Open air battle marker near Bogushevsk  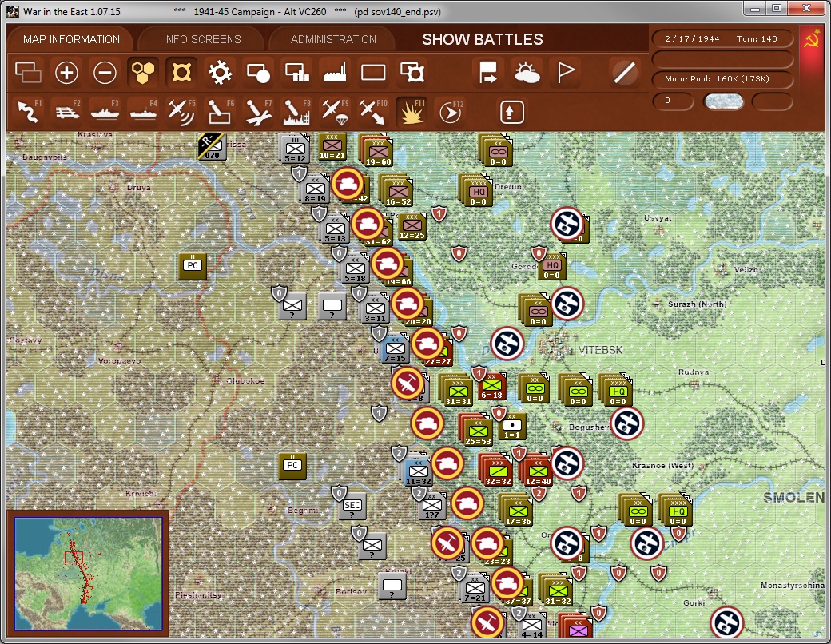[x=627, y=424]
